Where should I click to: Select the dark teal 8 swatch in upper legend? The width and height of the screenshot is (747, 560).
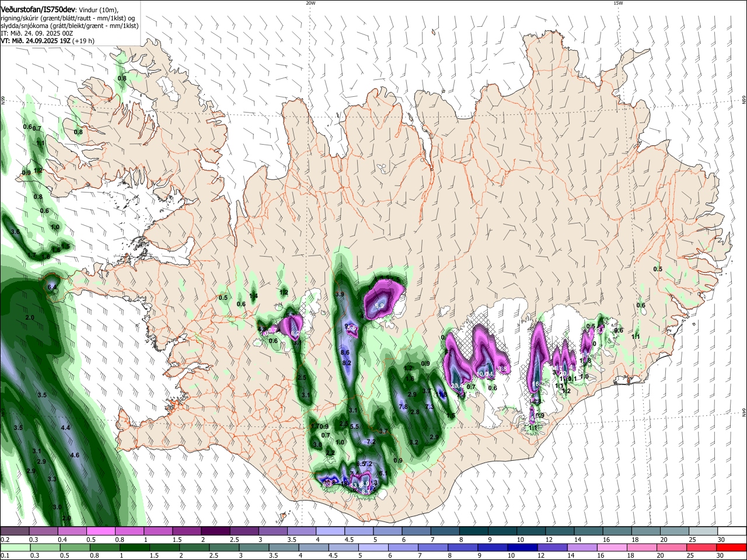(x=474, y=531)
